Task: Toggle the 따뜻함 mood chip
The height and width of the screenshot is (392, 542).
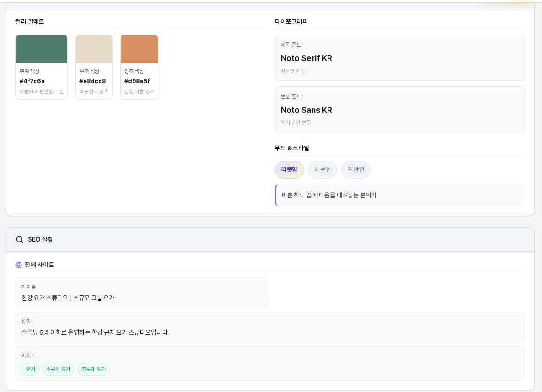Action: (289, 169)
